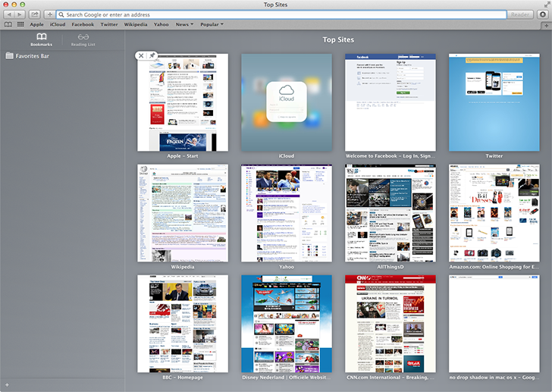Open iCloud bookmark in favorites bar
552x392 pixels.
pyautogui.click(x=58, y=24)
